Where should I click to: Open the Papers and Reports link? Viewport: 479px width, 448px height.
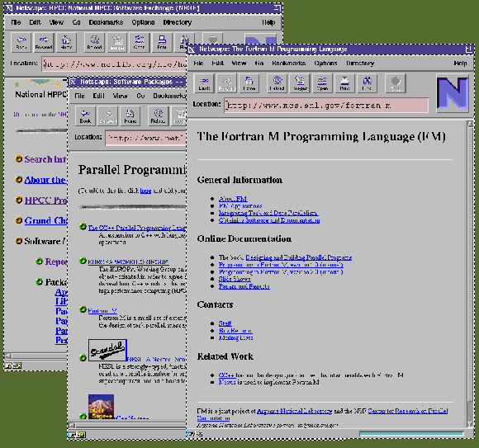pos(244,286)
